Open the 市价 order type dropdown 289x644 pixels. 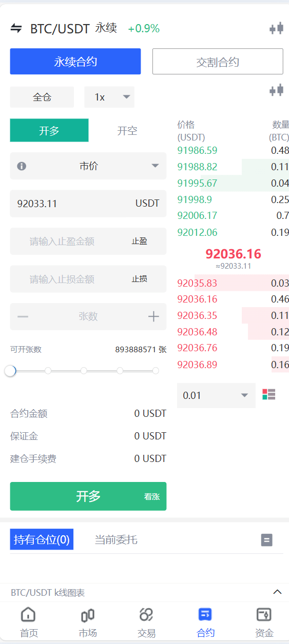(x=88, y=166)
